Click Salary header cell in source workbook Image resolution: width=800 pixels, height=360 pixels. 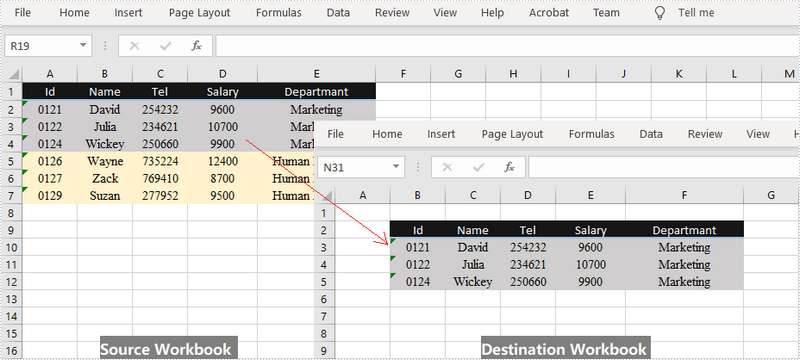tap(222, 92)
